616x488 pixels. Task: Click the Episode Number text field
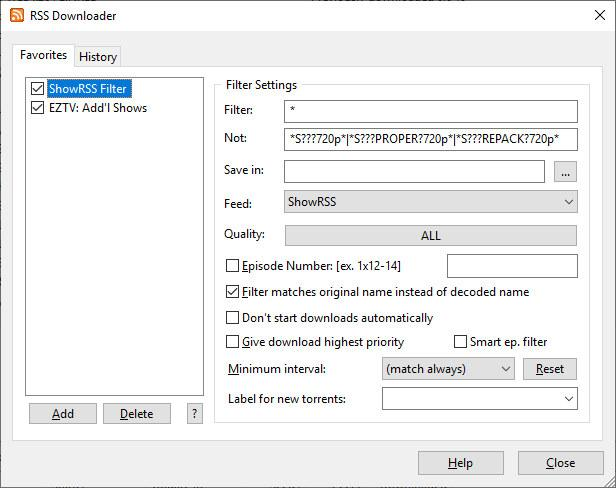(x=512, y=266)
